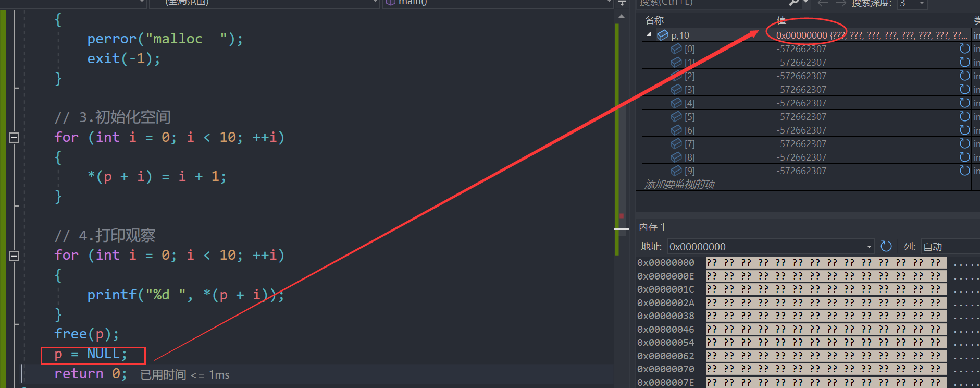Refresh value of watch element [5]

(x=964, y=116)
